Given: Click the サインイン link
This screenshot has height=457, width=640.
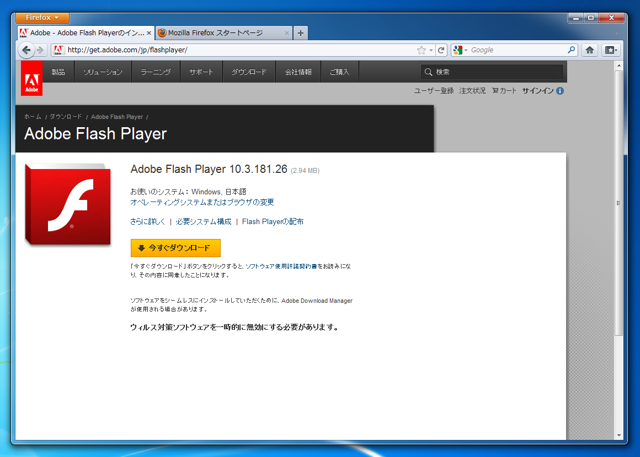Looking at the screenshot, I should coord(538,91).
